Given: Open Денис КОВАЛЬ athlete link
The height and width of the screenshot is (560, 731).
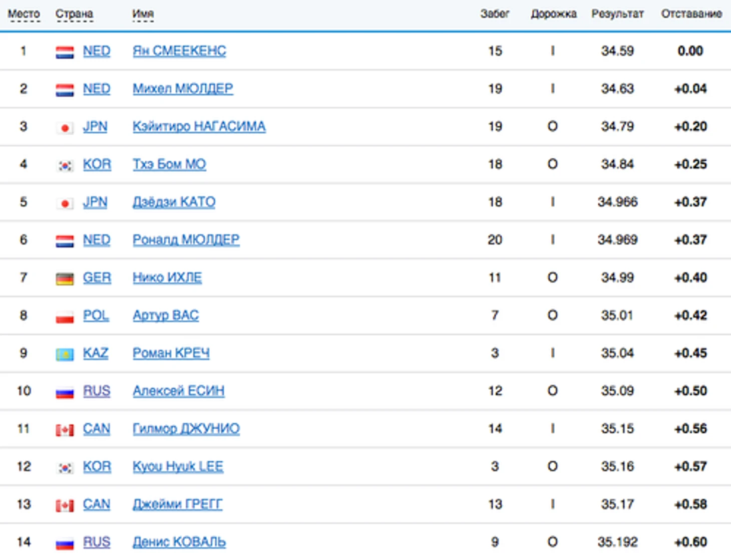Looking at the screenshot, I should [179, 542].
